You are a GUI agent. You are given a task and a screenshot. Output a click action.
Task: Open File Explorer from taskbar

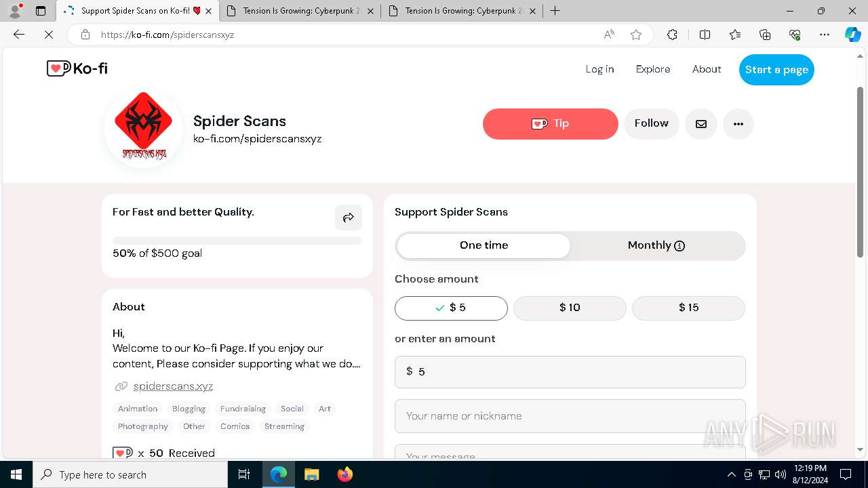311,474
